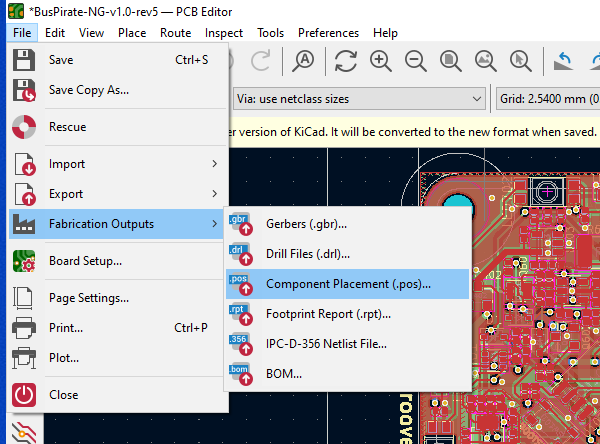
Task: Click the Save Copy As icon
Action: pos(24,90)
